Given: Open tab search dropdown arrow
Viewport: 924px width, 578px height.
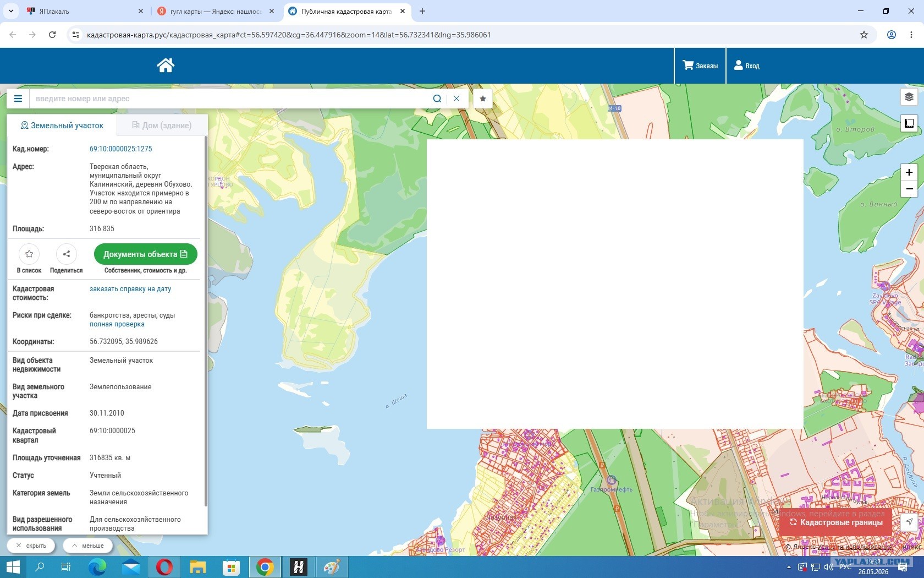Looking at the screenshot, I should pyautogui.click(x=11, y=11).
